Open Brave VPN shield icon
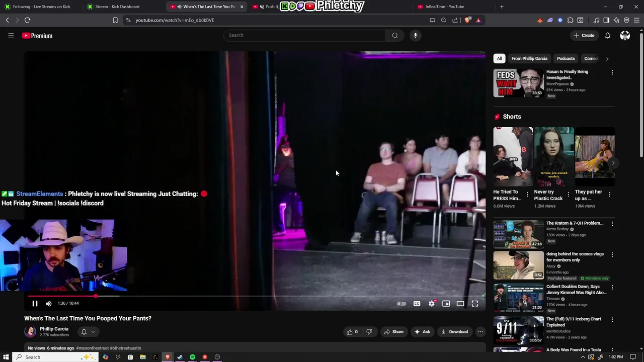This screenshot has height=362, width=644. point(626,20)
